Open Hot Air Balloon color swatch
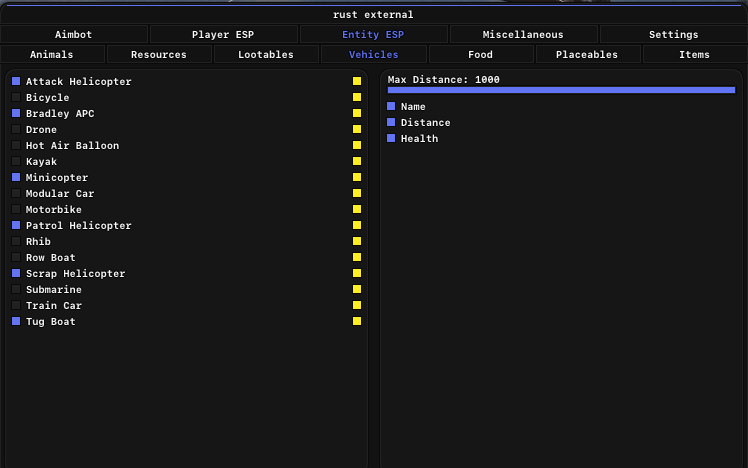This screenshot has width=748, height=468. (357, 145)
